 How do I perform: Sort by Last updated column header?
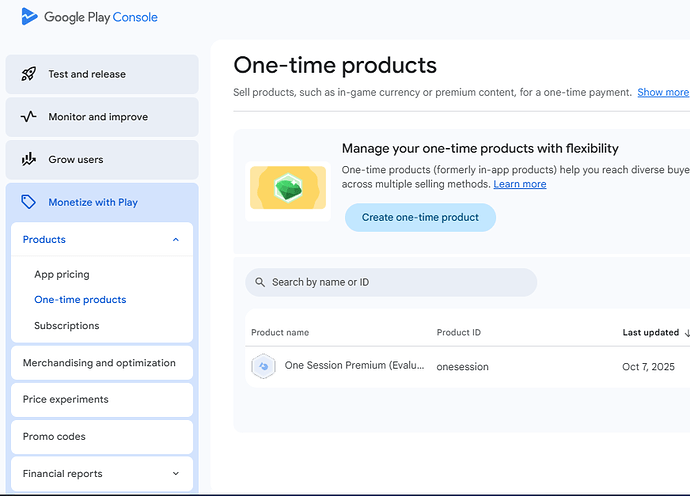[650, 332]
